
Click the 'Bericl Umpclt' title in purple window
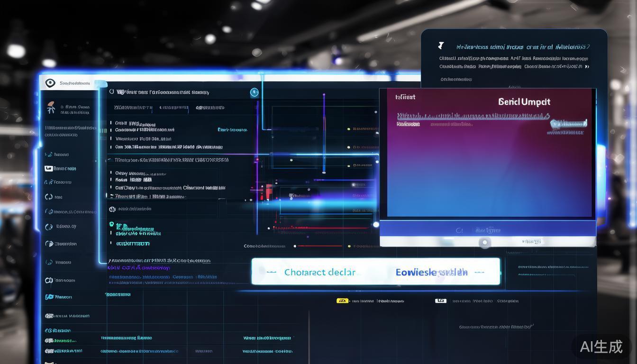click(524, 102)
